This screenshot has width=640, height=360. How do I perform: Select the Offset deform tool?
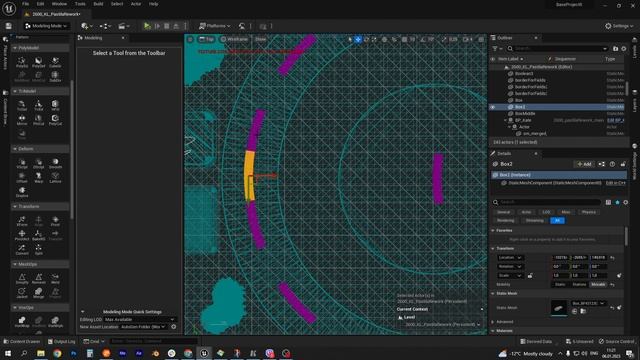coord(22,178)
